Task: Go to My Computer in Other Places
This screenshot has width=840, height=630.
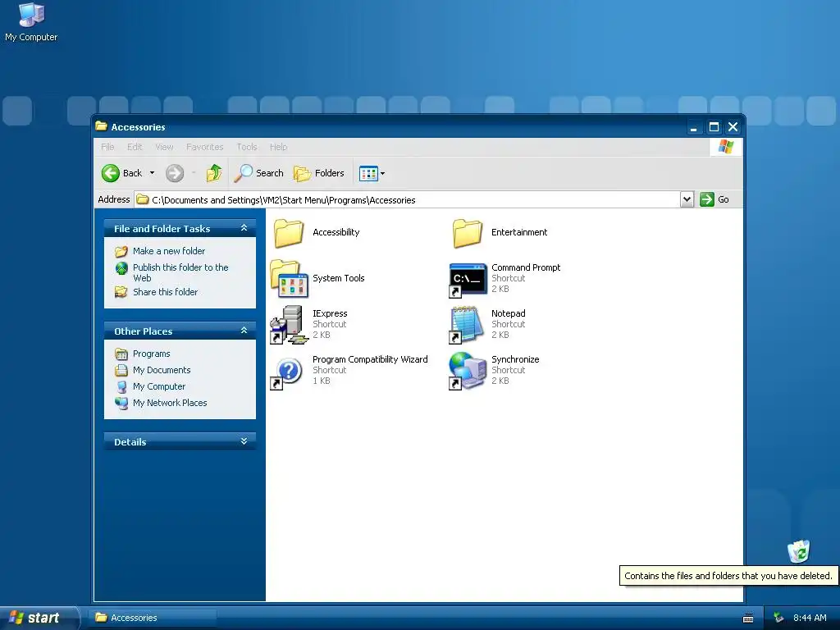Action: pos(159,386)
